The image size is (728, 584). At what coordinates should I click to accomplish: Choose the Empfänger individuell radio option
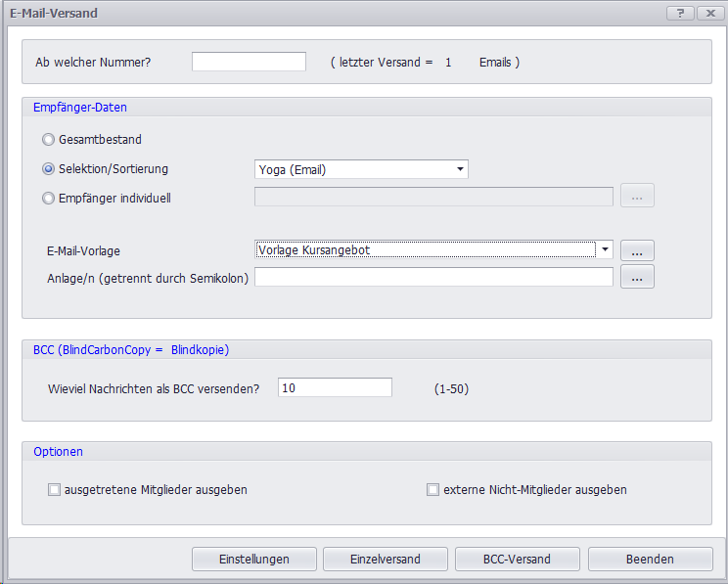pos(48,199)
